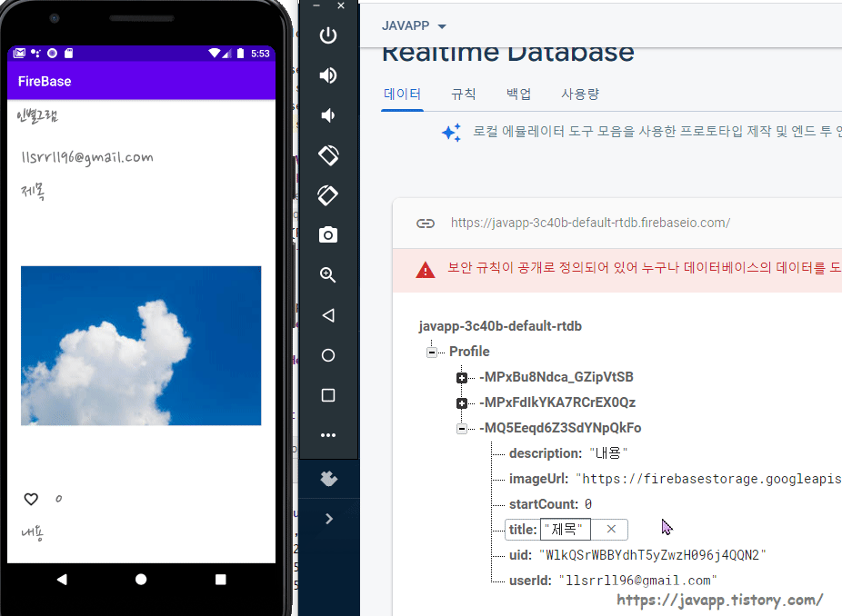
Task: Tap the phone navigation back button
Action: click(63, 580)
